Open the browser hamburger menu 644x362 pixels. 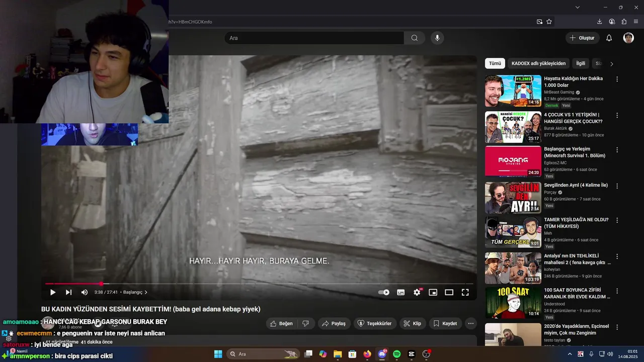point(636,22)
